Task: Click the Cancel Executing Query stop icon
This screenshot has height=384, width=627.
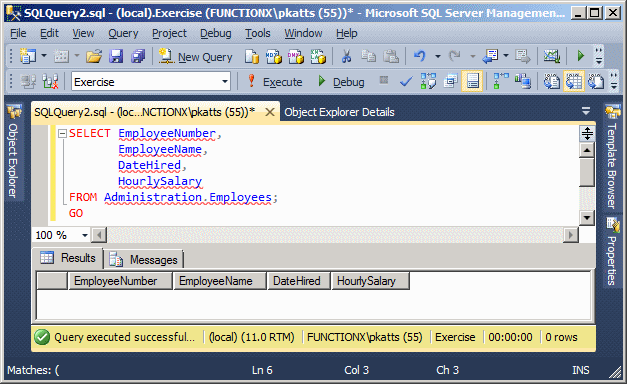Action: coord(384,80)
